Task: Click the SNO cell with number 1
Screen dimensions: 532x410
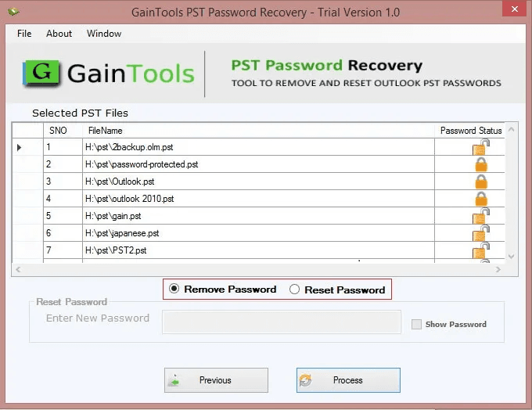Action: coord(63,147)
